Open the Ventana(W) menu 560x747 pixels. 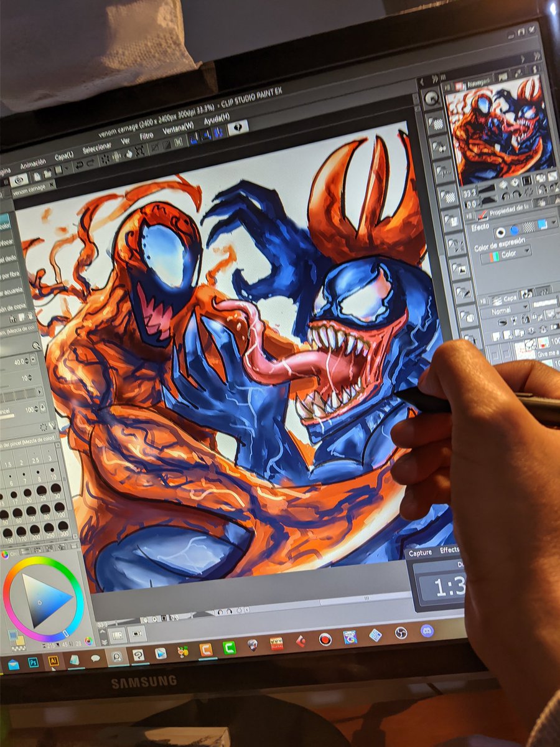178,129
